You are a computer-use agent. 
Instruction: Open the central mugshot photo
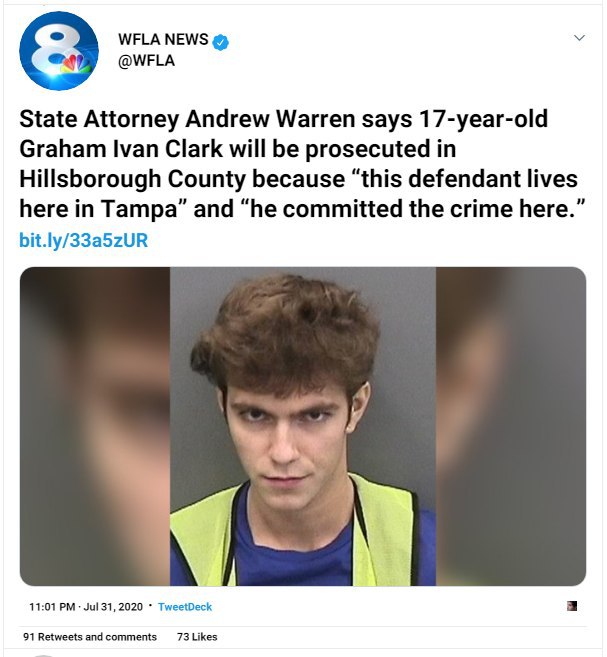click(303, 426)
